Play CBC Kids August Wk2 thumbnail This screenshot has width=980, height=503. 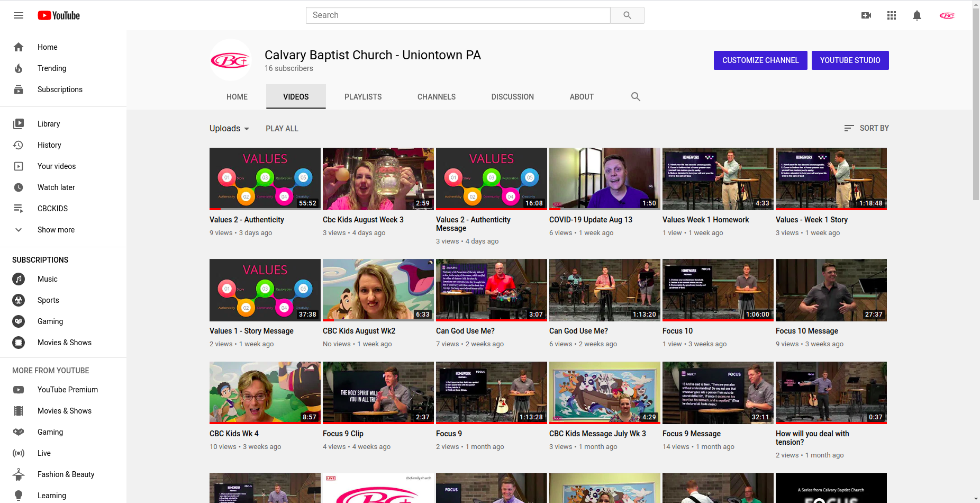click(x=378, y=290)
